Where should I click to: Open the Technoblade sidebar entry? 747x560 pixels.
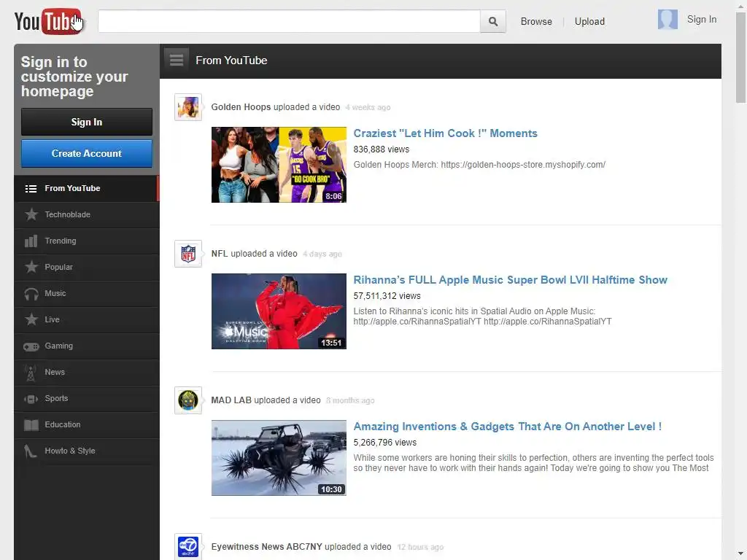[x=87, y=215]
